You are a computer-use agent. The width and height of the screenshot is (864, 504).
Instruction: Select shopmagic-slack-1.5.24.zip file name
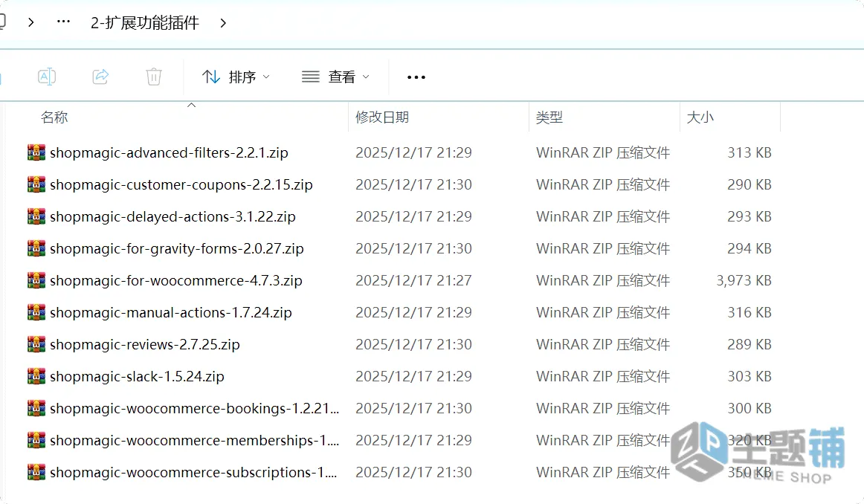[138, 376]
